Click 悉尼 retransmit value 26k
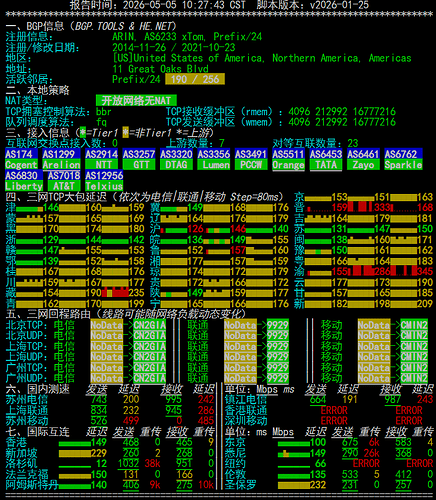Image resolution: width=436 pixels, height=500 pixels. click(371, 453)
